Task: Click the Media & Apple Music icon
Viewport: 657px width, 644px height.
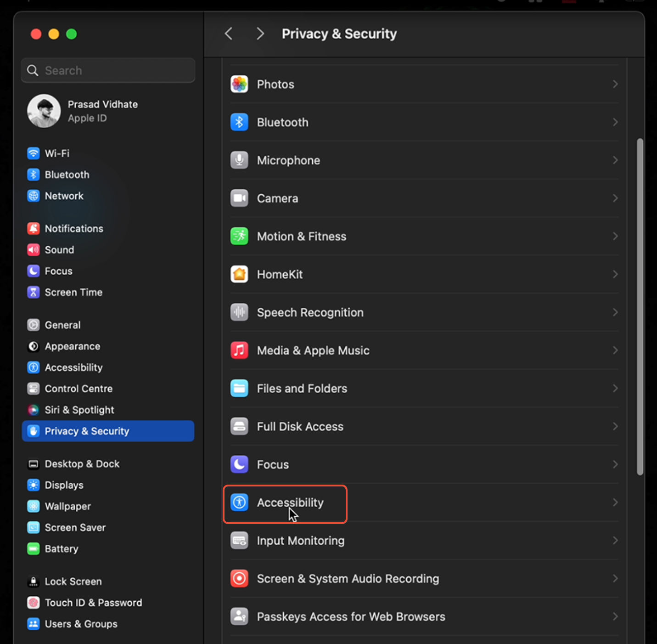Action: (x=239, y=350)
